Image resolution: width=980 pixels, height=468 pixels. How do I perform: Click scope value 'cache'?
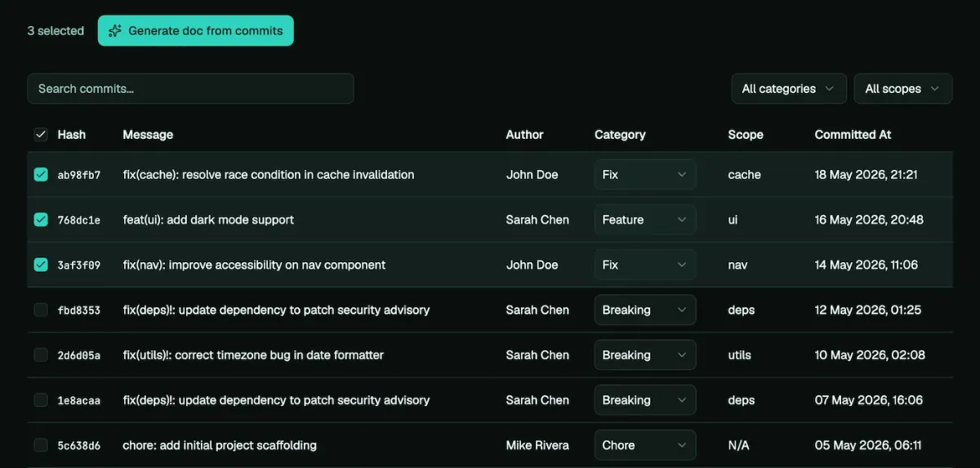[744, 175]
